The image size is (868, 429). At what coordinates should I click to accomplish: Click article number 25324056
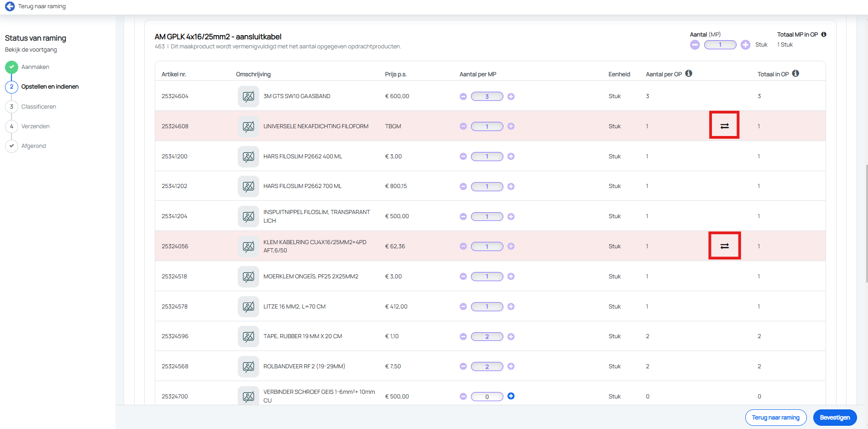[175, 246]
